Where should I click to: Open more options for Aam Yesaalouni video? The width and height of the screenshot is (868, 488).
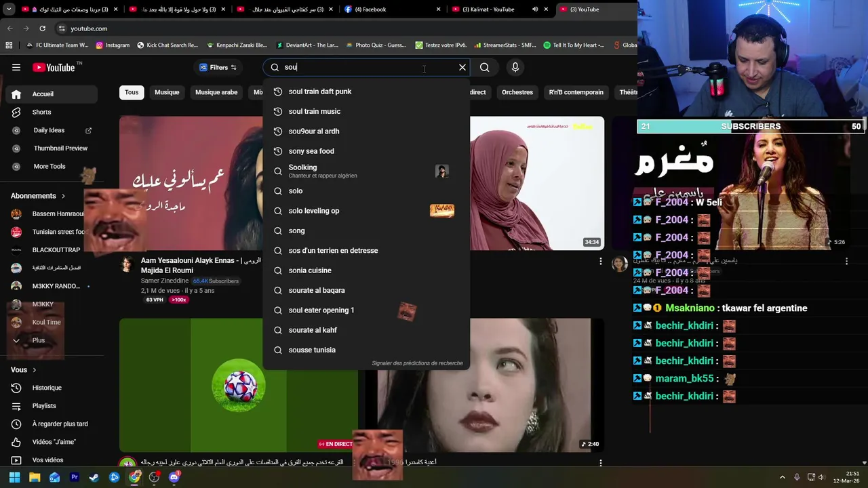pos(600,261)
